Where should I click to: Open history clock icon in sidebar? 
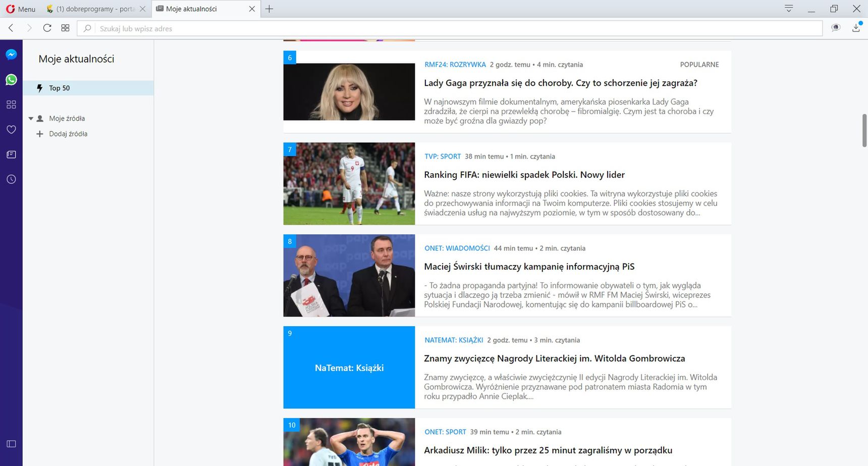pos(11,179)
